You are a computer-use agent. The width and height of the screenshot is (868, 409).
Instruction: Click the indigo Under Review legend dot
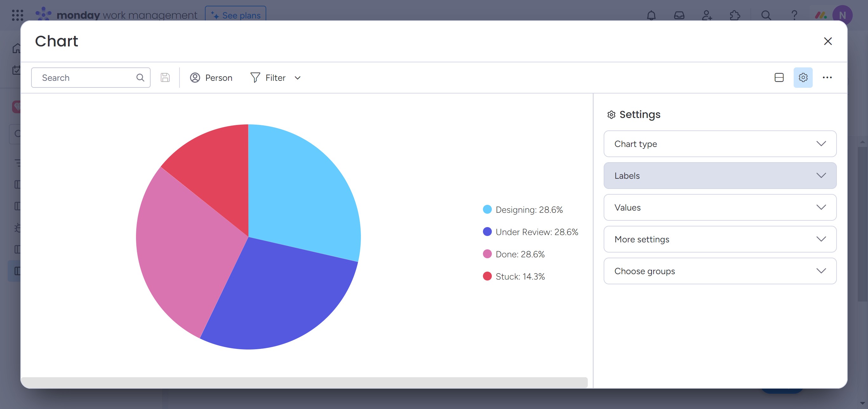[x=487, y=232]
